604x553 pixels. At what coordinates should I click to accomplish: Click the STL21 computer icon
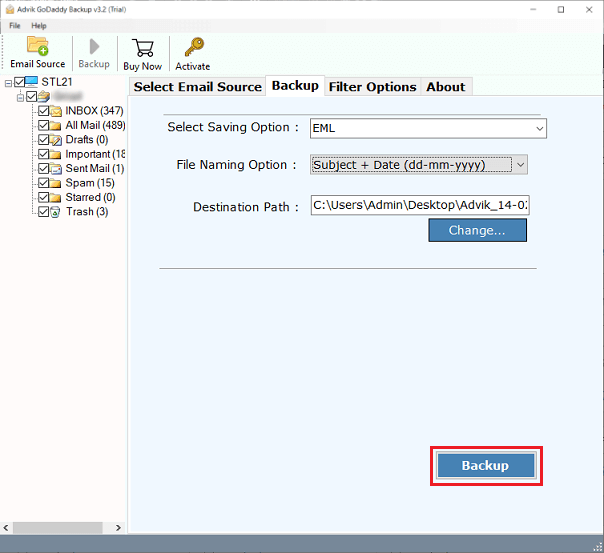(x=32, y=82)
